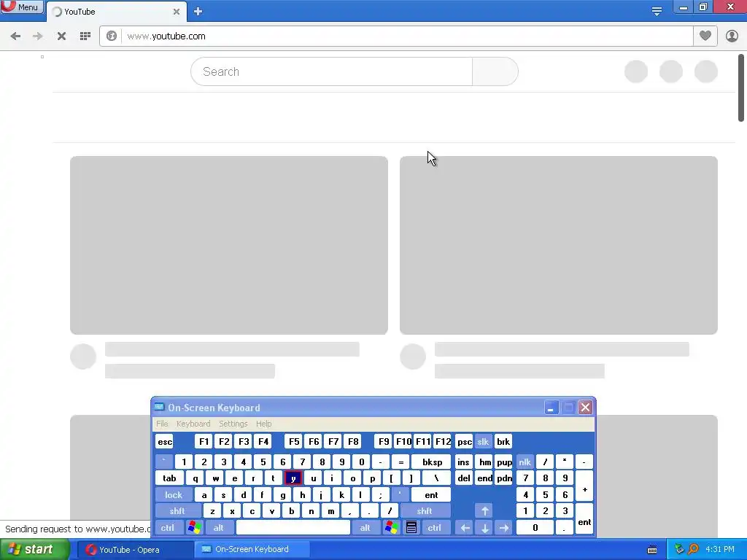This screenshot has width=747, height=560.
Task: Click the down arrow key
Action: [x=484, y=528]
